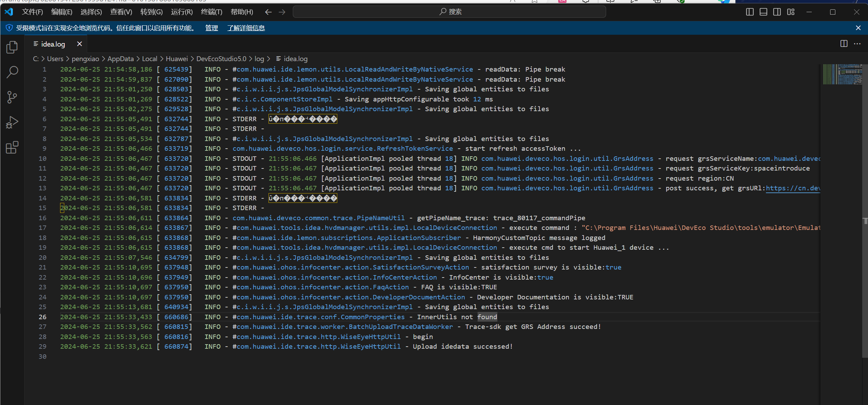
Task: Open the customize layout icon
Action: click(x=791, y=12)
